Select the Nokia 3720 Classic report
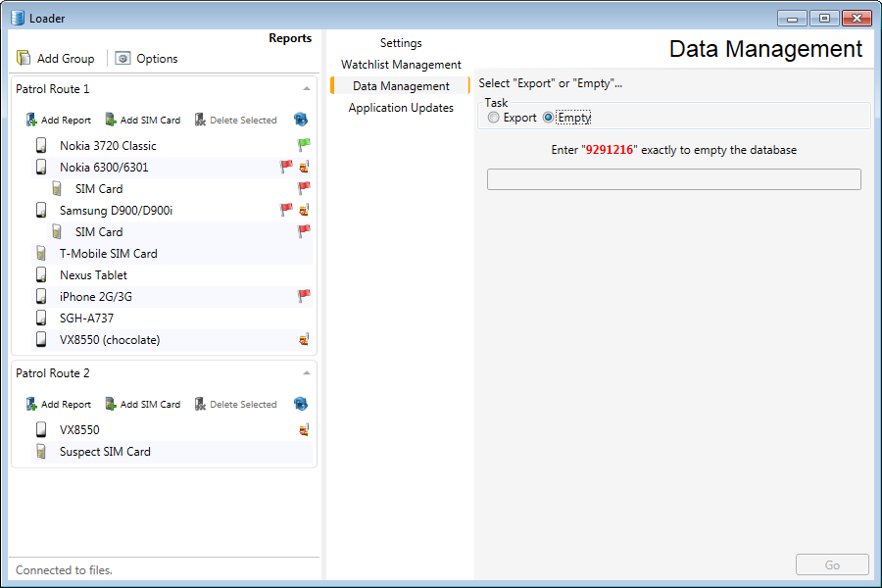This screenshot has width=882, height=588. tap(108, 146)
